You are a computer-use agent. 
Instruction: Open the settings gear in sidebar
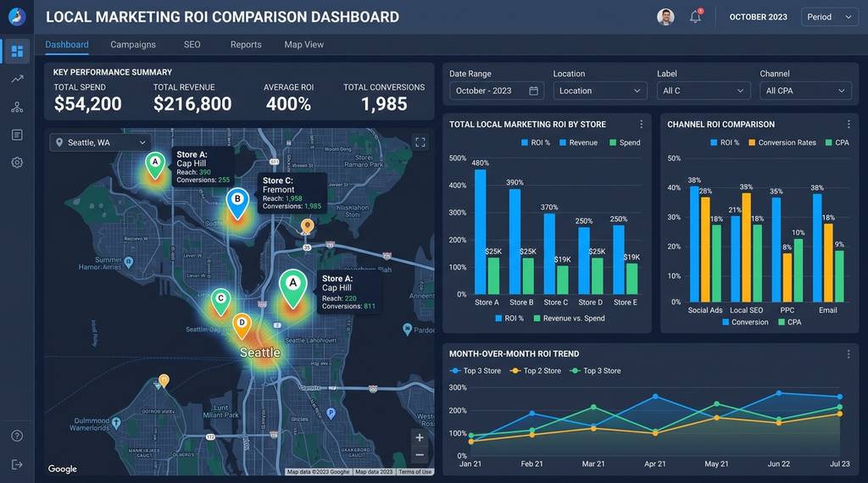click(x=17, y=163)
